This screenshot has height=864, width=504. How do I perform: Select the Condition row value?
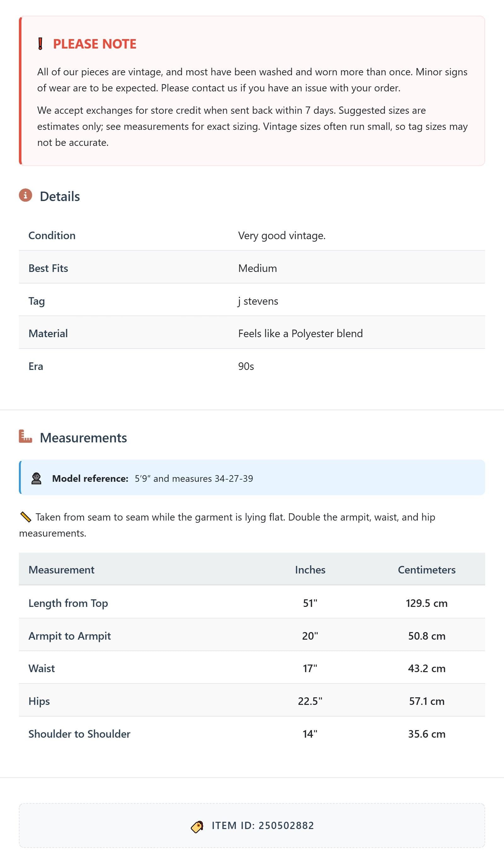282,236
